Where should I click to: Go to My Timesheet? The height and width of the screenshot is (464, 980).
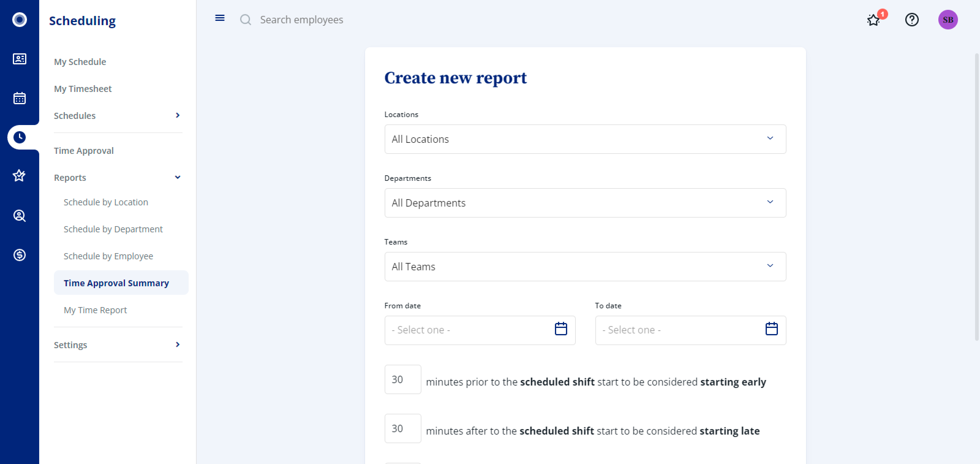pos(83,89)
